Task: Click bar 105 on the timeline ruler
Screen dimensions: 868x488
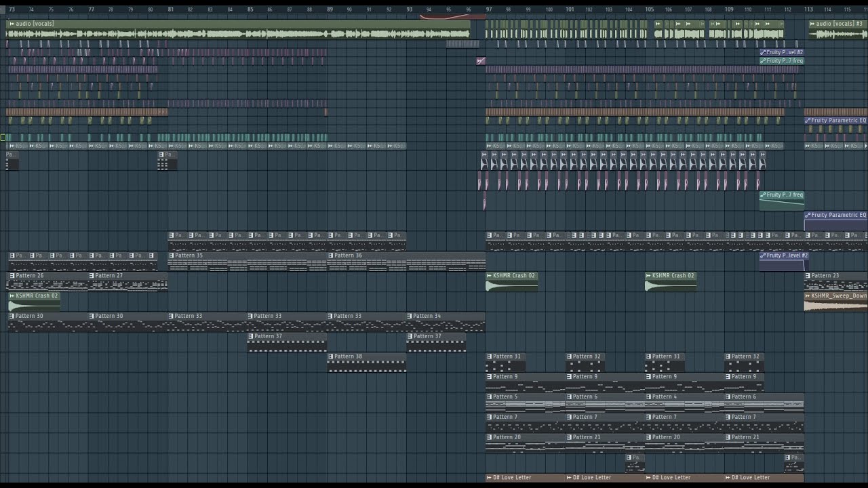Action: (x=650, y=9)
